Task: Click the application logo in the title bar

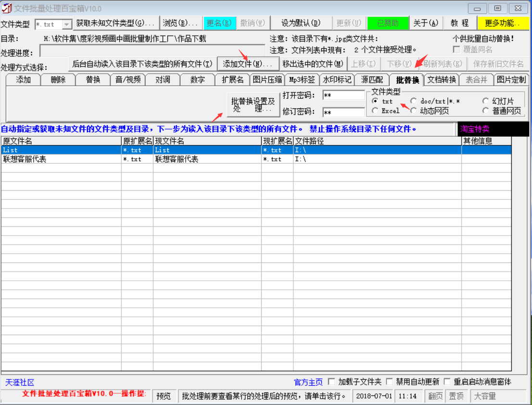Action: (x=7, y=8)
